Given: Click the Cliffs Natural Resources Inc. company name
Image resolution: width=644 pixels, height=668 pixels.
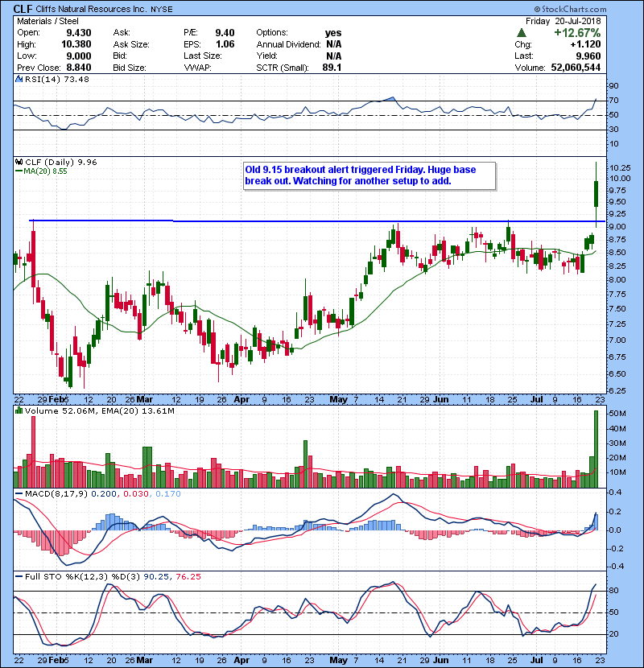Looking at the screenshot, I should pos(91,9).
